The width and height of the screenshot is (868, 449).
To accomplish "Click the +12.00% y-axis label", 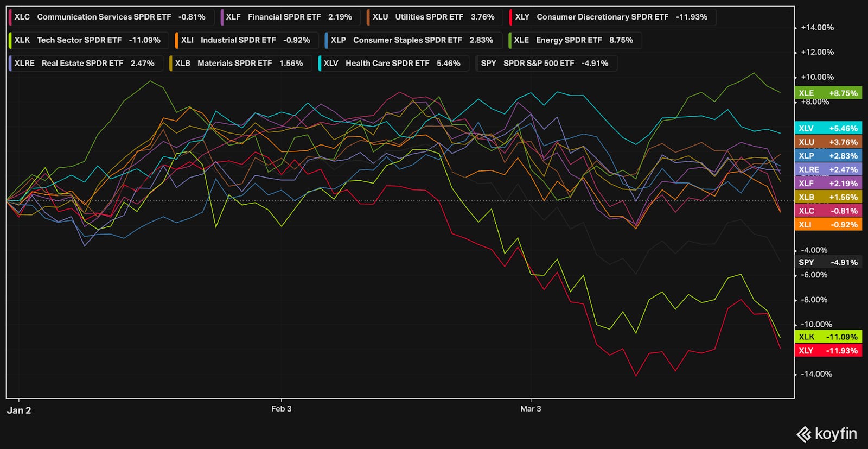I will click(x=817, y=52).
